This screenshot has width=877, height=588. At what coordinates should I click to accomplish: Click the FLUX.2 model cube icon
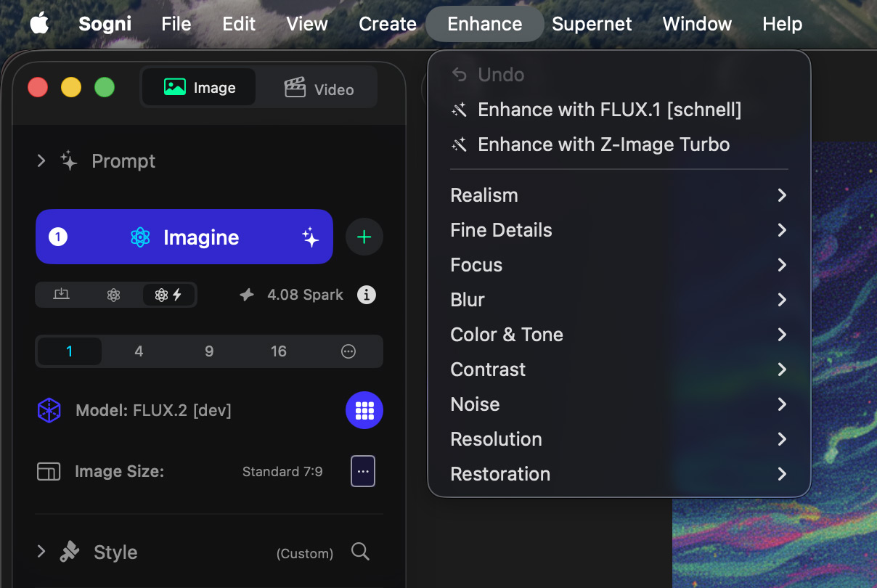pos(49,410)
